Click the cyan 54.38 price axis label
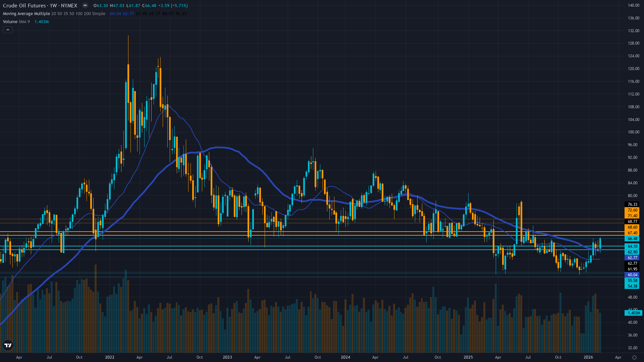The height and width of the screenshot is (362, 644). 632,286
